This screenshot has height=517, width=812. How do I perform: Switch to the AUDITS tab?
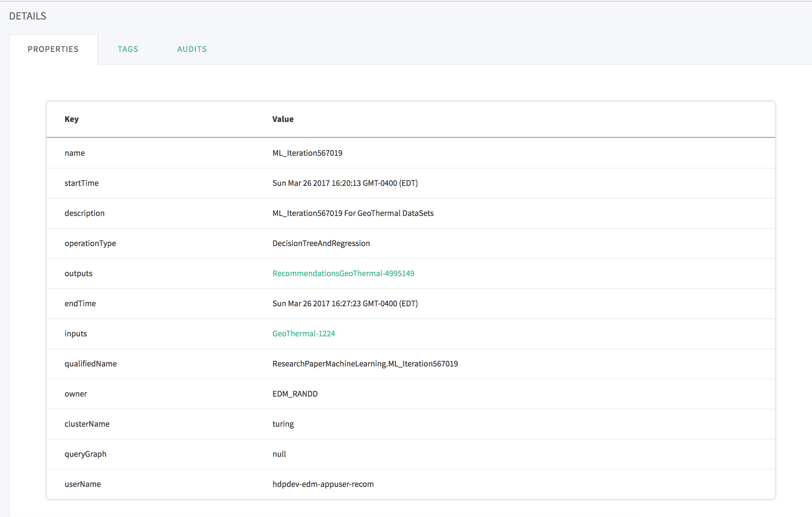(x=191, y=49)
